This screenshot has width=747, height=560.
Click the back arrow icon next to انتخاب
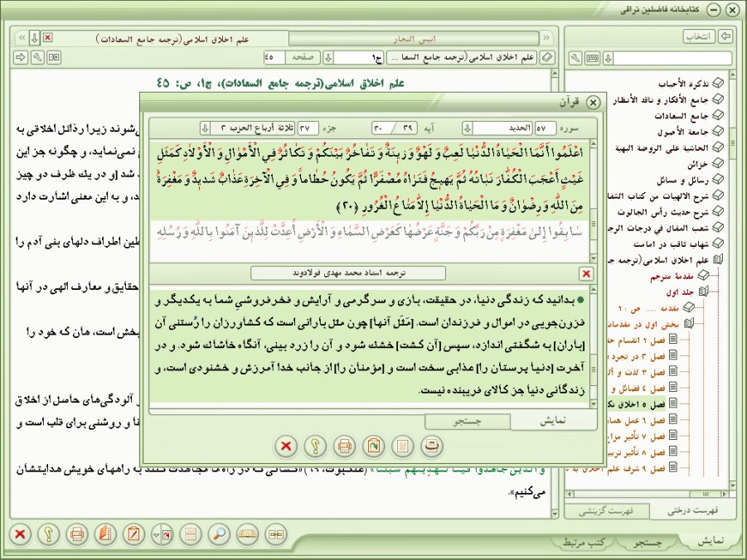(725, 36)
